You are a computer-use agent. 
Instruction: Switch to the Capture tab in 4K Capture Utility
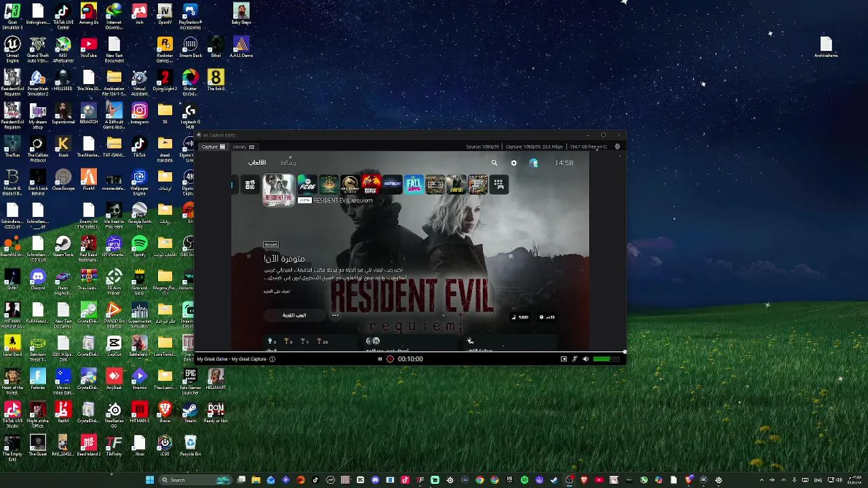pos(213,146)
